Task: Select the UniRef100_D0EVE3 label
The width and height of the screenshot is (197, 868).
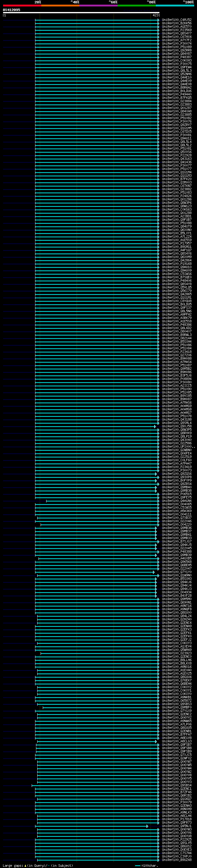Action: (176, 850)
